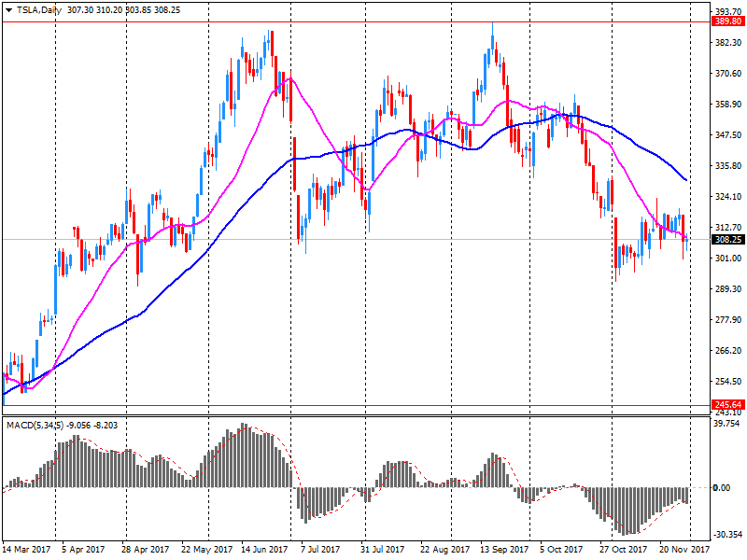Click the -30.354 value on MACD scale
The image size is (747, 560).
[726, 536]
